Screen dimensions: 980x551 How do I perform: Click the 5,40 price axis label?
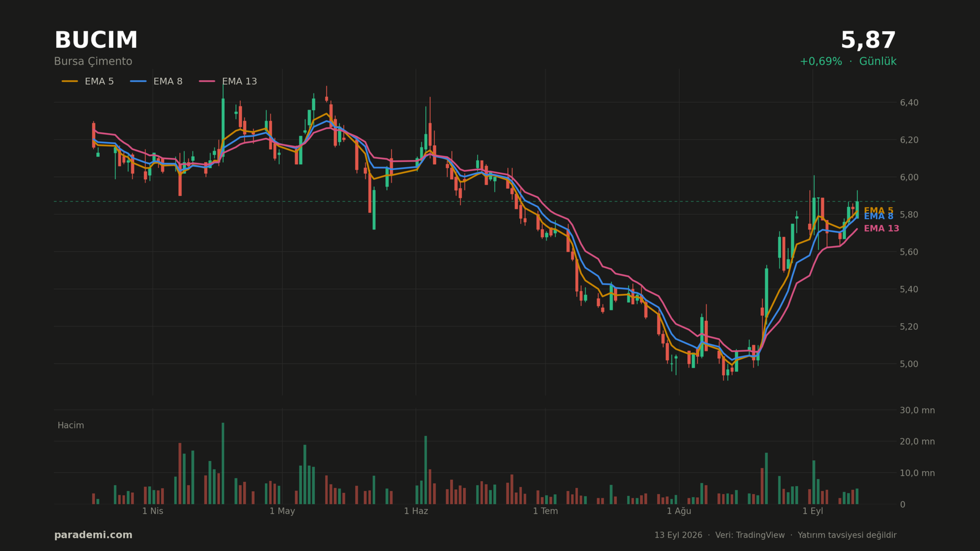pyautogui.click(x=909, y=290)
